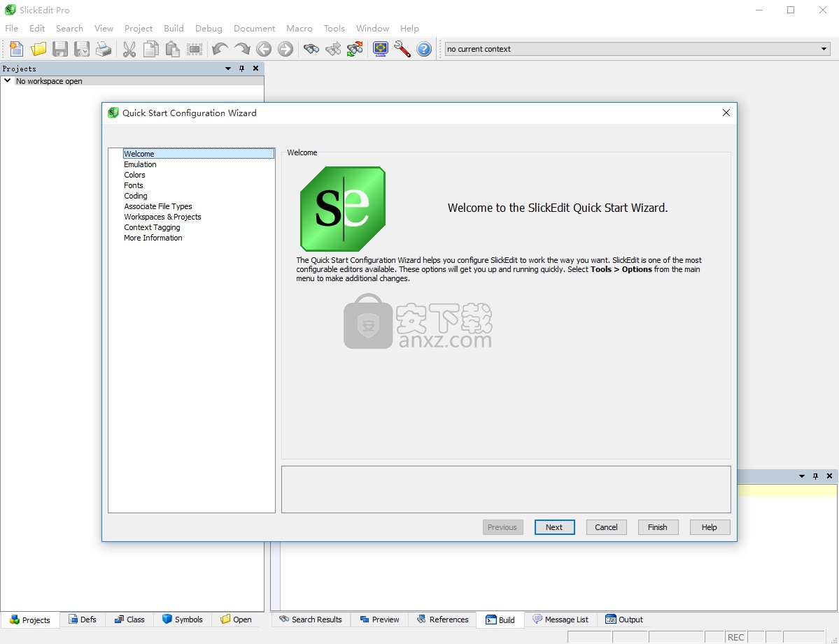Click the Finish button in wizard
The height and width of the screenshot is (644, 839).
click(x=658, y=527)
